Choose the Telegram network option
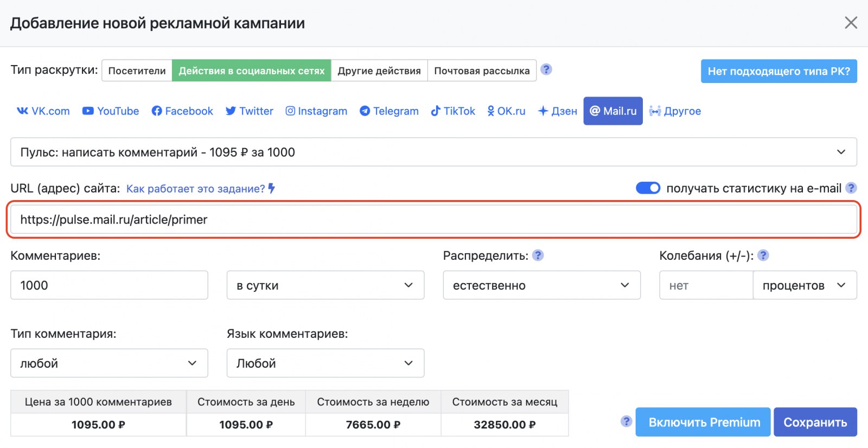 (x=389, y=111)
